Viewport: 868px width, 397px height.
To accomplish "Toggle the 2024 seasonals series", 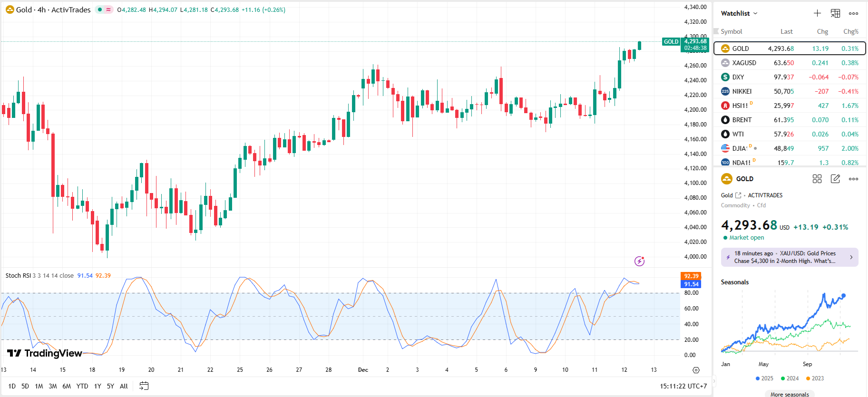I will pos(790,378).
